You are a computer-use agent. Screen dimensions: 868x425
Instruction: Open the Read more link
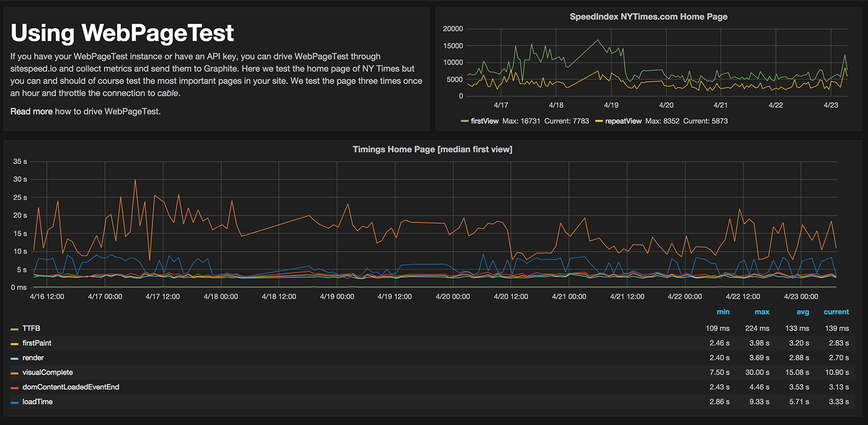pos(31,111)
